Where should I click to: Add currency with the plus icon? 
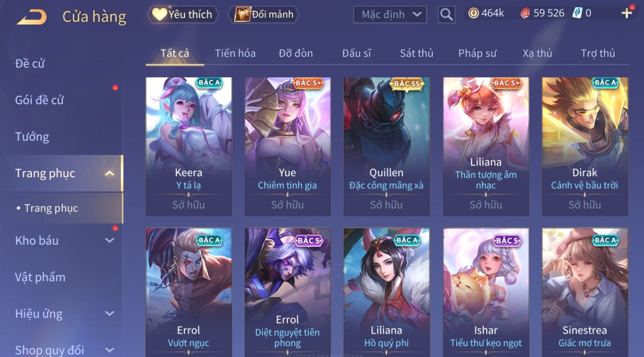click(626, 13)
